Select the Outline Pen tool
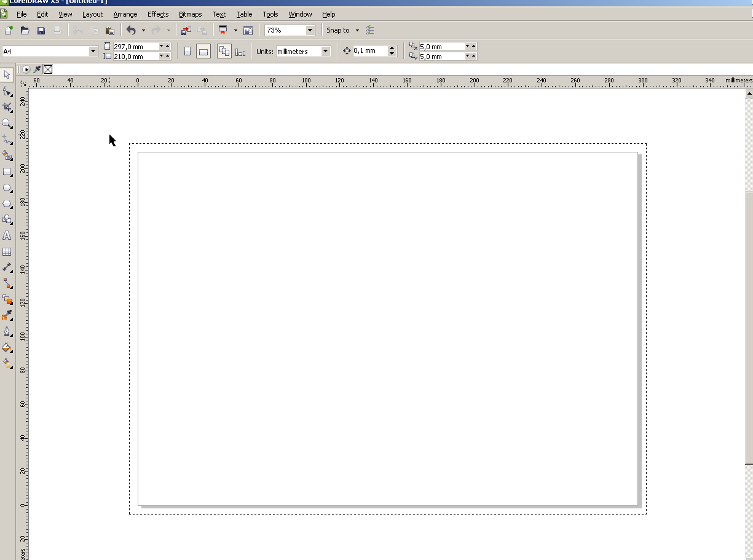This screenshot has width=753, height=560. tap(7, 331)
